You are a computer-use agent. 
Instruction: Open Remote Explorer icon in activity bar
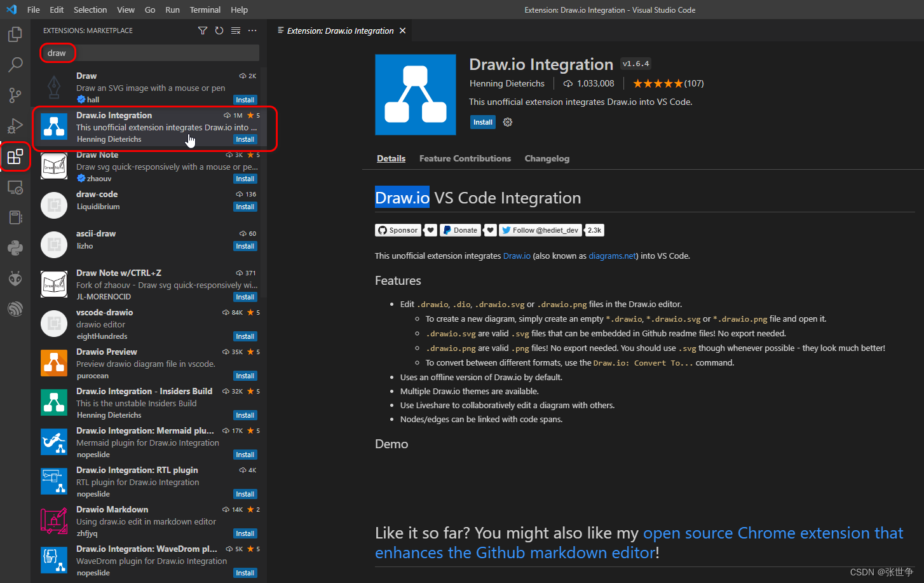pyautogui.click(x=15, y=187)
